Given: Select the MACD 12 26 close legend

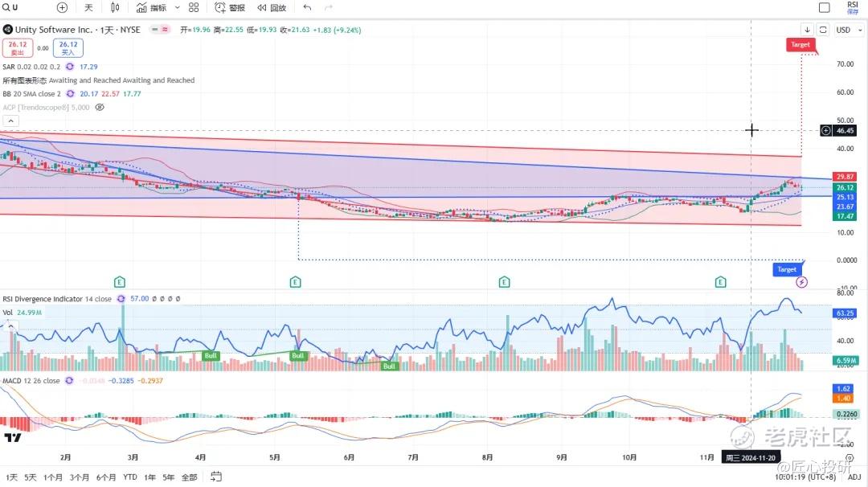Looking at the screenshot, I should point(31,381).
